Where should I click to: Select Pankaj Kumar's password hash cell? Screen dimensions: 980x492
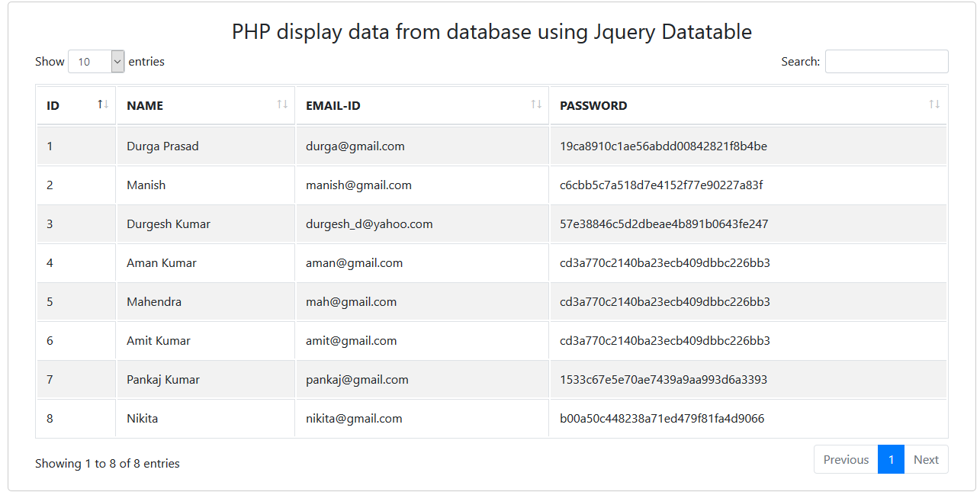tap(664, 380)
